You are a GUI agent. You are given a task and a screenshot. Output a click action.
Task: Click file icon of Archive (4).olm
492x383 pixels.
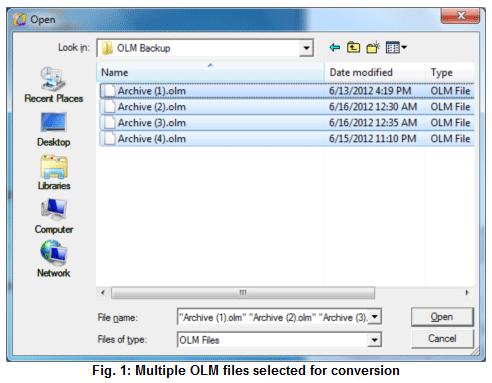pyautogui.click(x=109, y=139)
